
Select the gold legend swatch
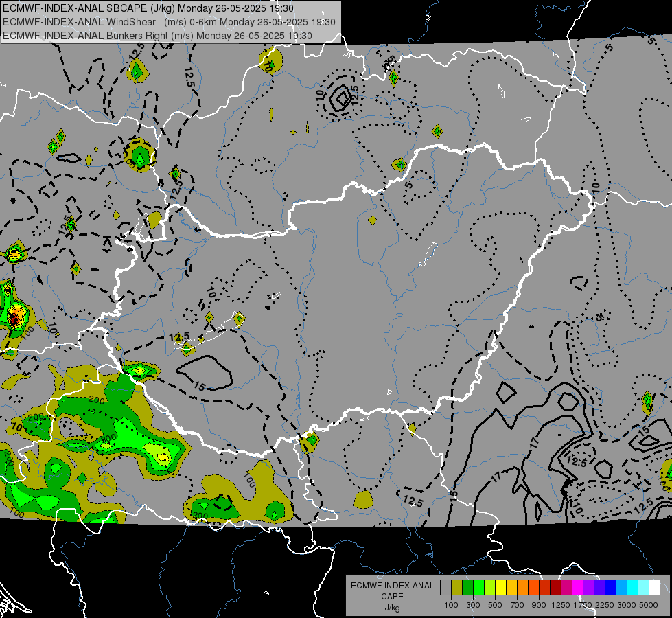point(511,587)
